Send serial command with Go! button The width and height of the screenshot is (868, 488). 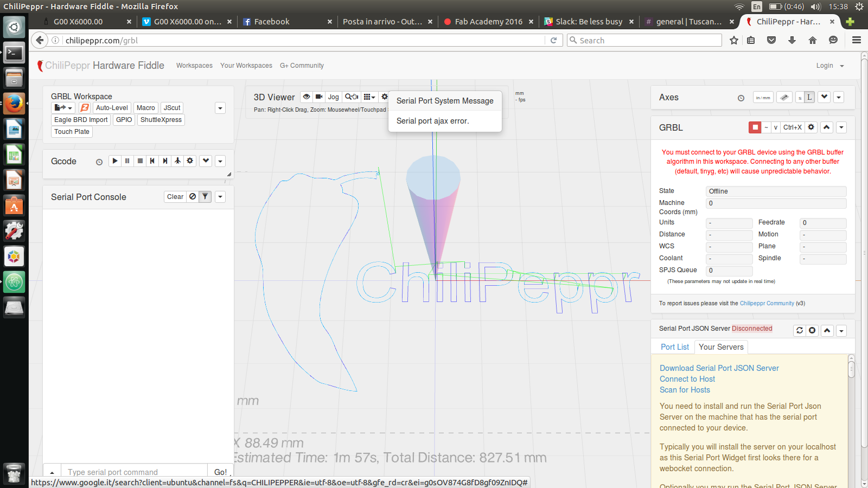[x=220, y=472]
